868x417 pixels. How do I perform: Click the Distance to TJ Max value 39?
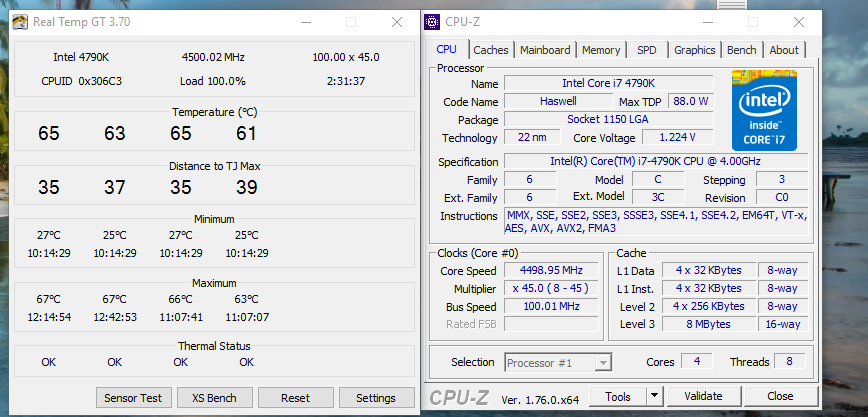point(246,187)
